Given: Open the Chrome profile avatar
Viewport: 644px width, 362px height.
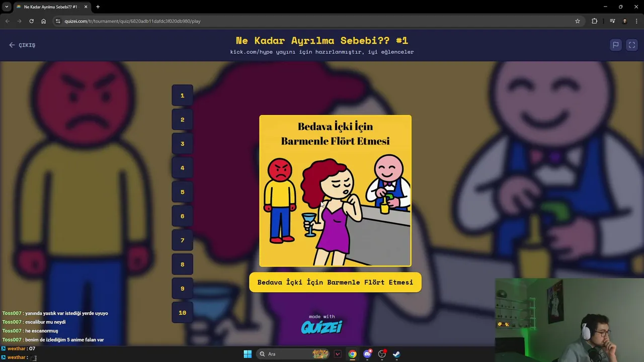Looking at the screenshot, I should click(x=625, y=21).
